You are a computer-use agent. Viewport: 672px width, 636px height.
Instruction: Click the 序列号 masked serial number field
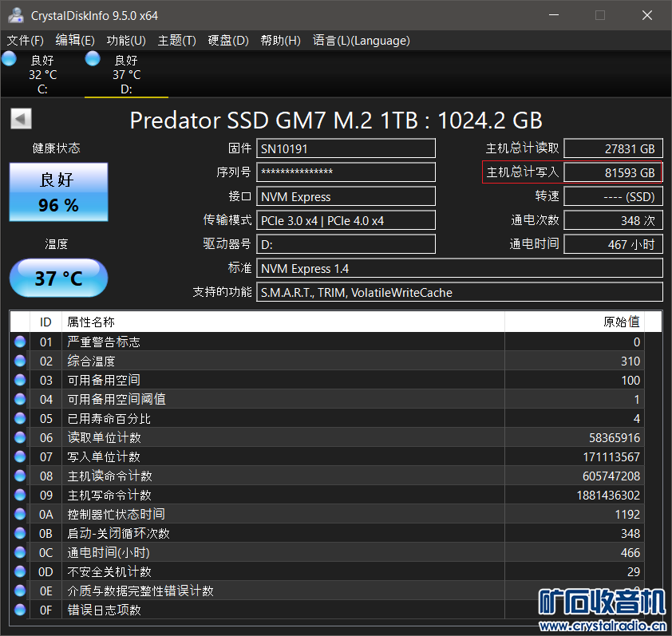click(x=346, y=172)
